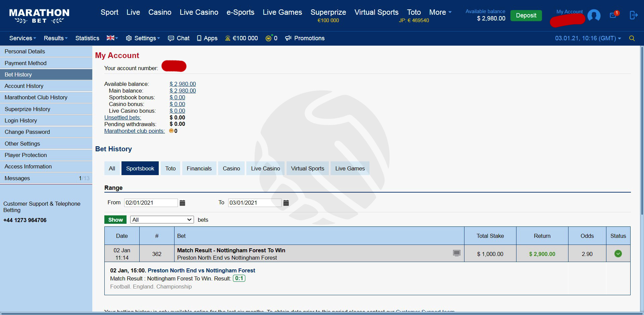The width and height of the screenshot is (644, 315).
Task: Open Superprize History in the sidebar
Action: tap(46, 109)
